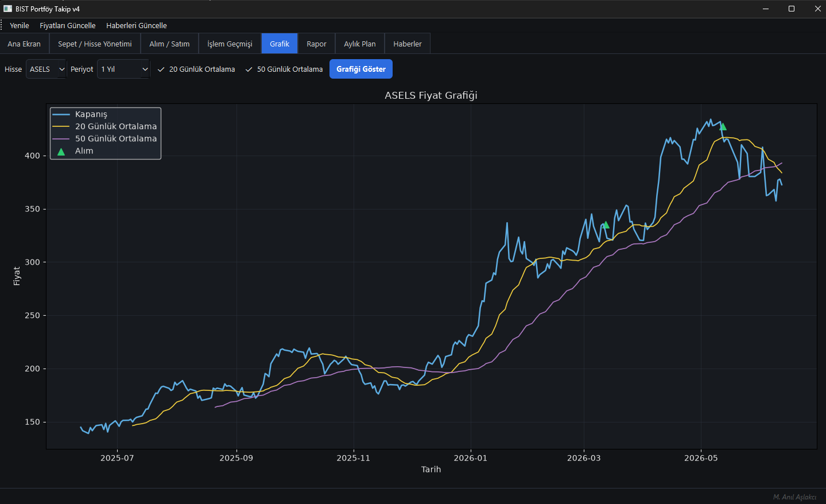The image size is (826, 504).
Task: Click the 2025-11 date tick label
Action: click(x=354, y=458)
